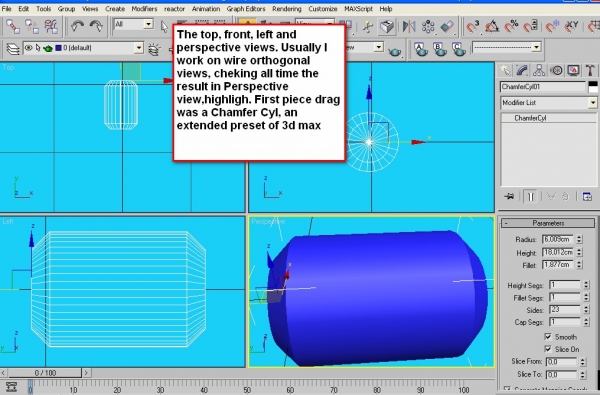Toggle the Angle Snap icon
Image resolution: width=600 pixels, height=395 pixels.
(x=492, y=27)
